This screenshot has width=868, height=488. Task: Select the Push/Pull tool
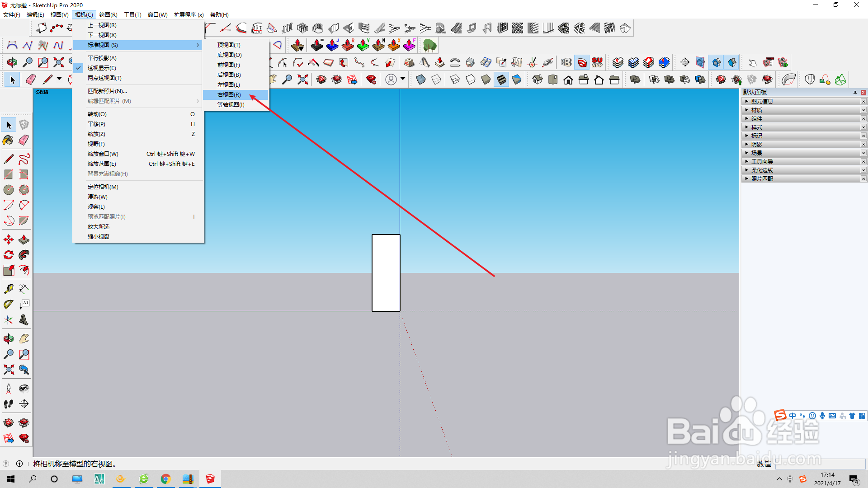(x=24, y=239)
